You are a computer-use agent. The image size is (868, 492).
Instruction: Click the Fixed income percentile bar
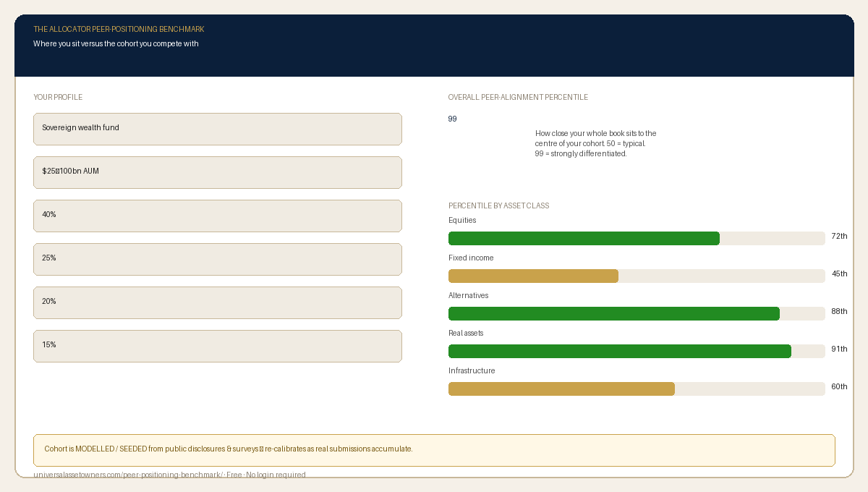[x=637, y=276]
